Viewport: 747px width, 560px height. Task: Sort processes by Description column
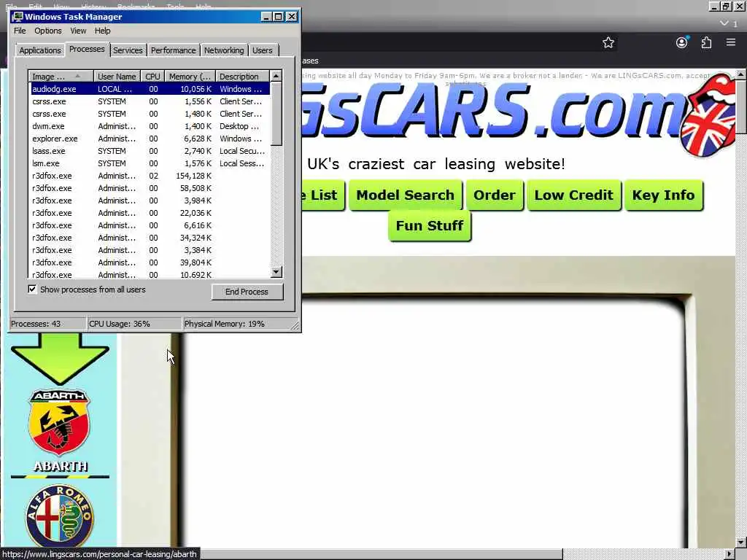point(242,76)
